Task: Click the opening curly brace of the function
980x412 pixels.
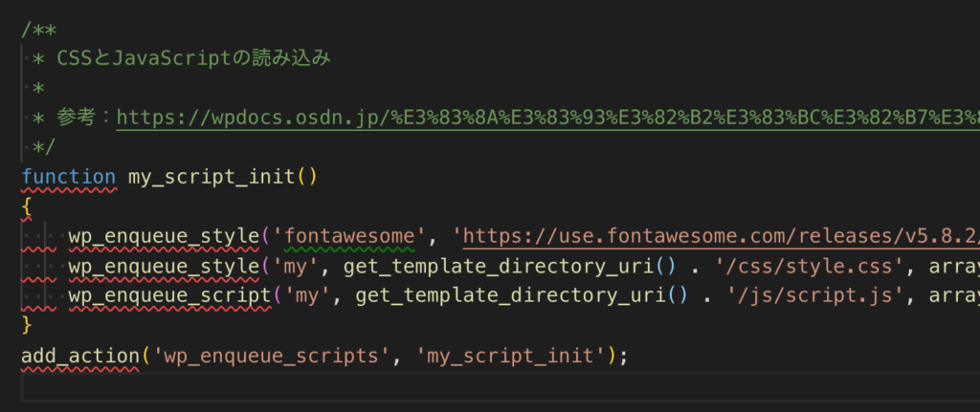Action: coord(27,206)
